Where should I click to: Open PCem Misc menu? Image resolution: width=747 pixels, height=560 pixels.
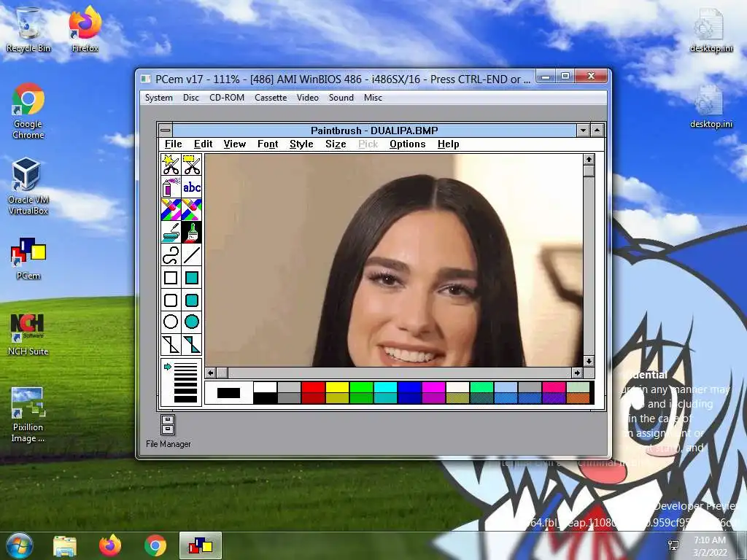point(373,98)
